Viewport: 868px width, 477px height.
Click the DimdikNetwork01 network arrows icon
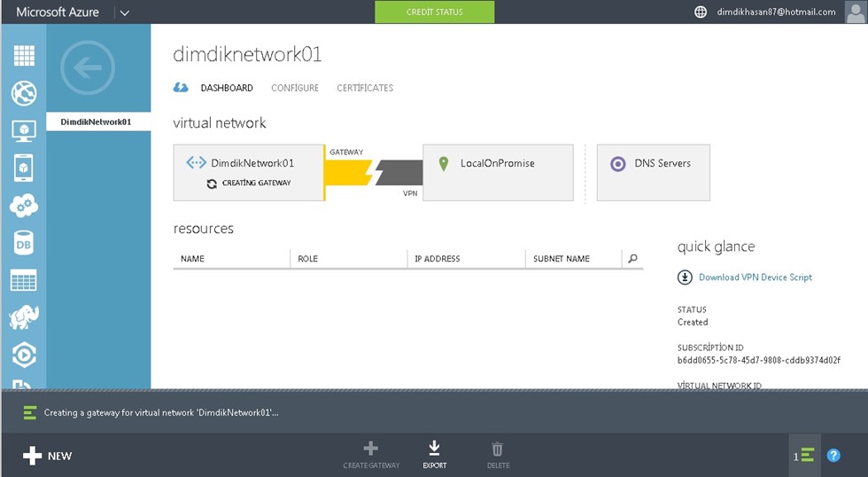(x=196, y=162)
